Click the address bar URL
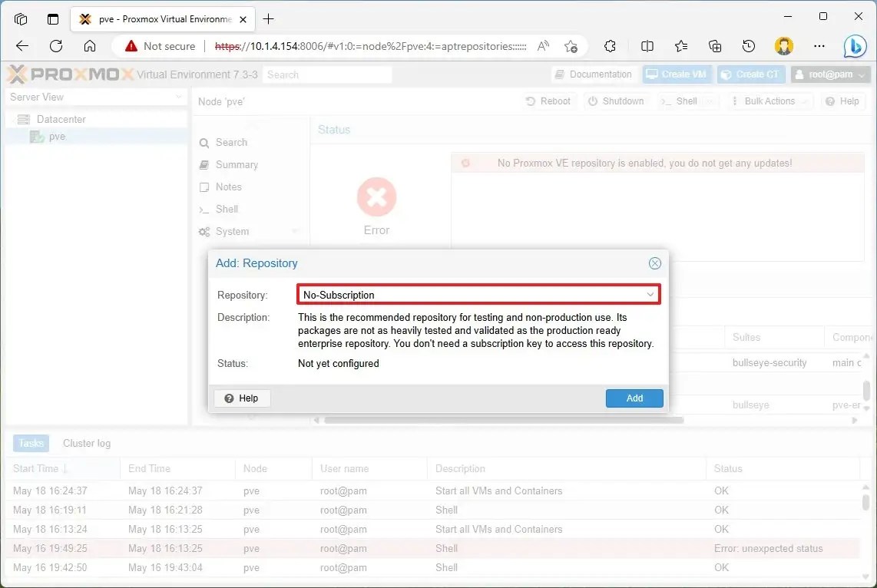Screen dimensions: 877x588 point(370,46)
